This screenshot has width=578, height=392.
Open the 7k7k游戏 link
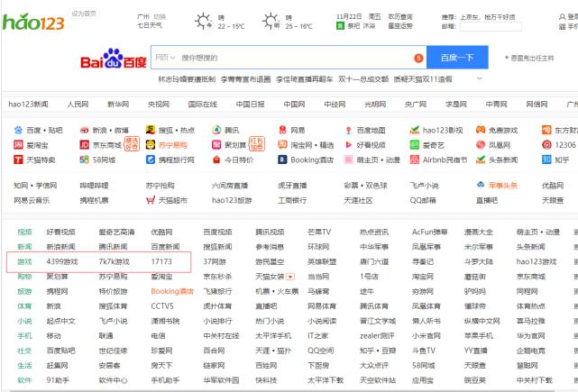click(x=114, y=261)
